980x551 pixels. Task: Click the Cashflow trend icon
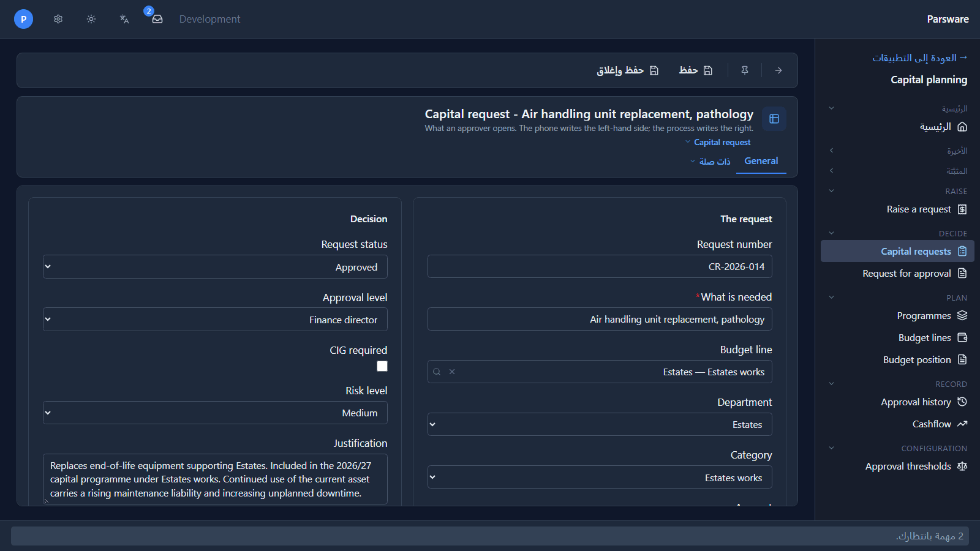click(x=962, y=424)
